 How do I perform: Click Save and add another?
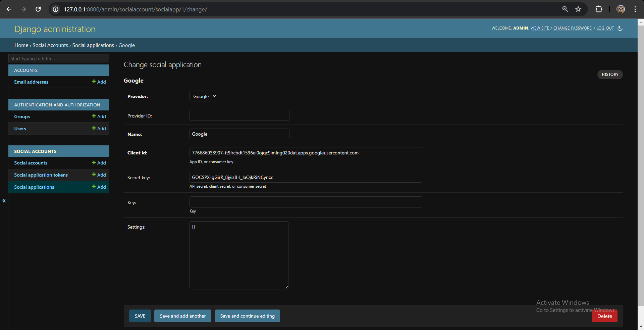tap(183, 316)
